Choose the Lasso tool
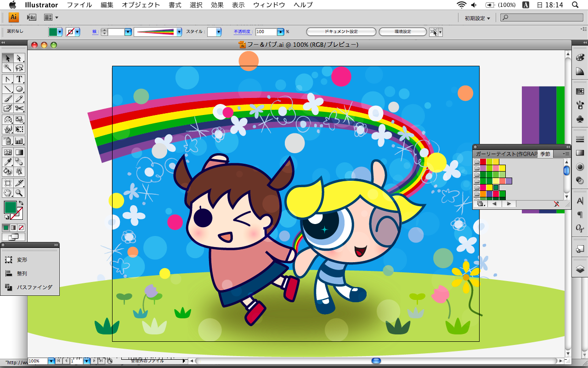 (19, 68)
